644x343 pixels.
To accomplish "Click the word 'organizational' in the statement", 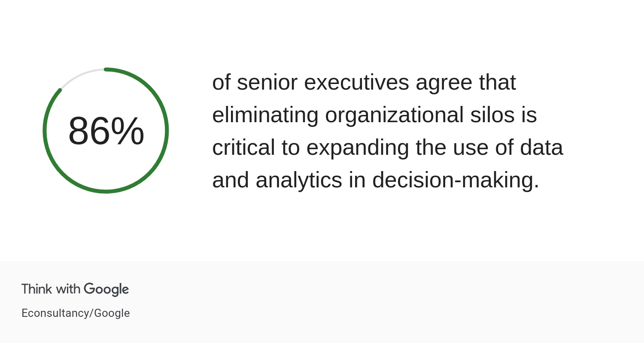I will (394, 116).
